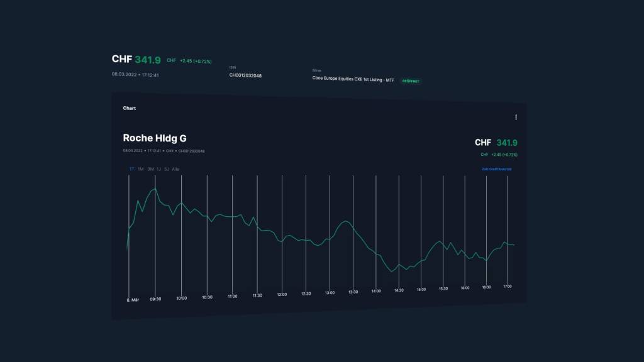Click the 12:00 time axis label
644x362 pixels.
point(282,294)
